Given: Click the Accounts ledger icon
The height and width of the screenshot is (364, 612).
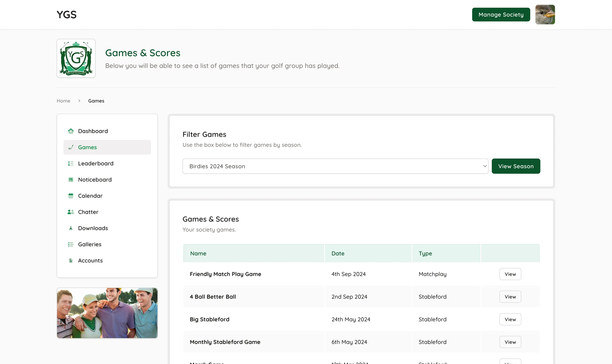Looking at the screenshot, I should point(71,260).
